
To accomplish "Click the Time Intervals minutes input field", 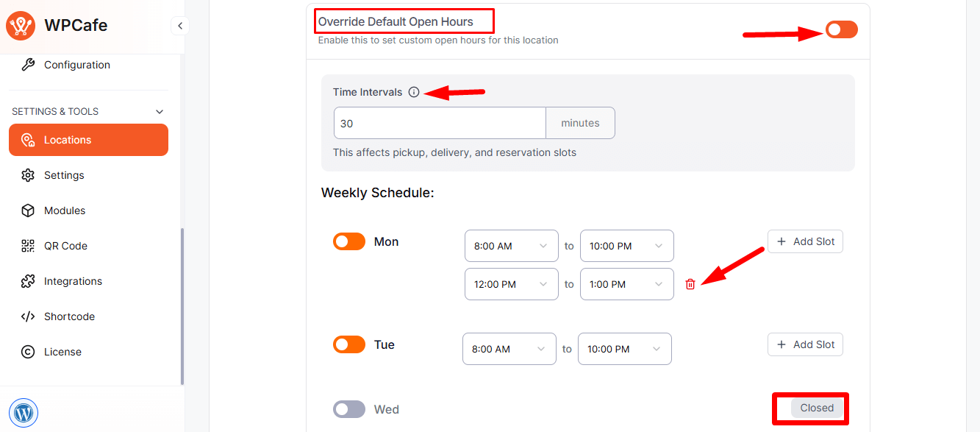I will point(439,123).
